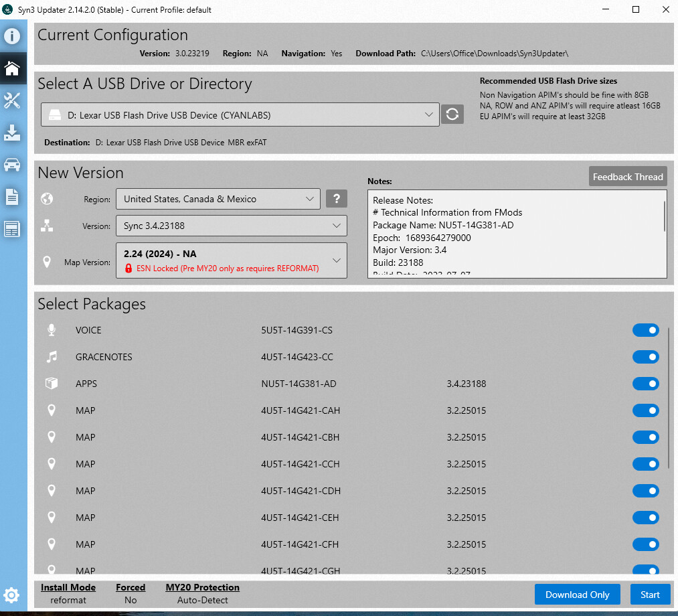Open the document/news sidebar icon

pos(13,197)
